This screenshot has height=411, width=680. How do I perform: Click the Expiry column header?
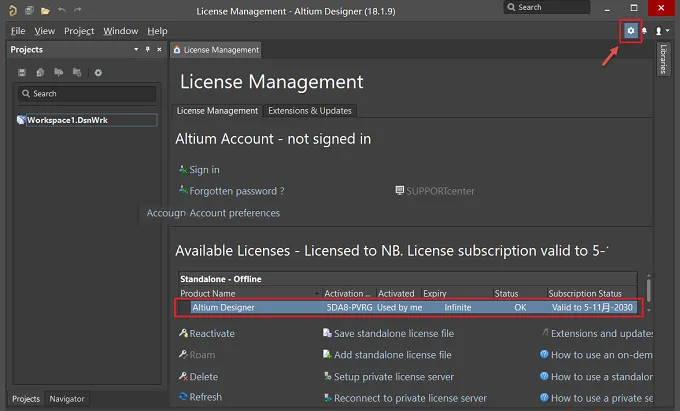tap(457, 294)
